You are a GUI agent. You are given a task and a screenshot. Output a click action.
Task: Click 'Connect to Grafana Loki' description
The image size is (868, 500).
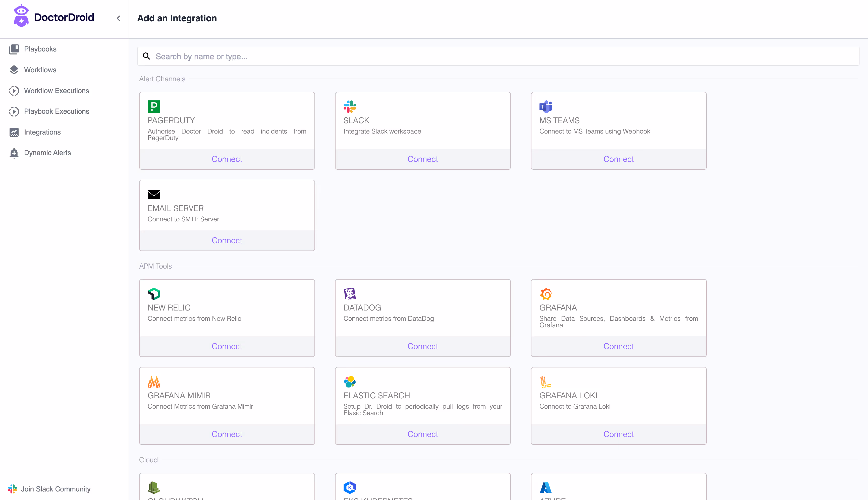(x=575, y=406)
